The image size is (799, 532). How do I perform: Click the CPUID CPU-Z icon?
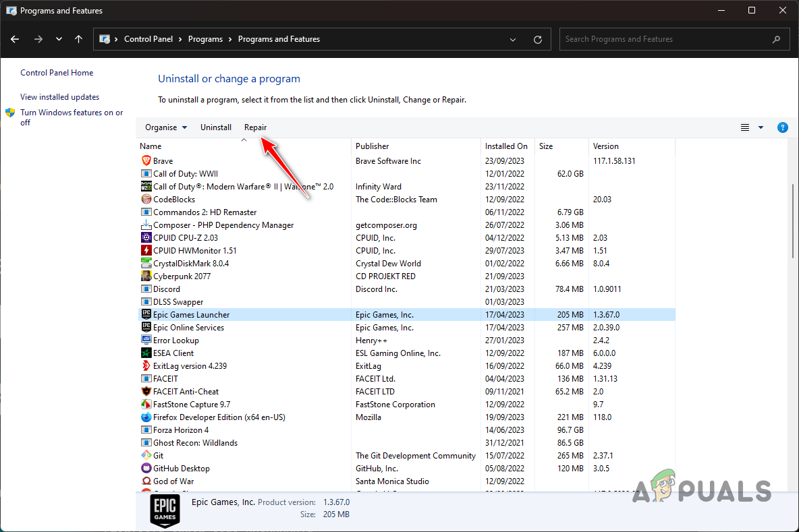coord(146,237)
